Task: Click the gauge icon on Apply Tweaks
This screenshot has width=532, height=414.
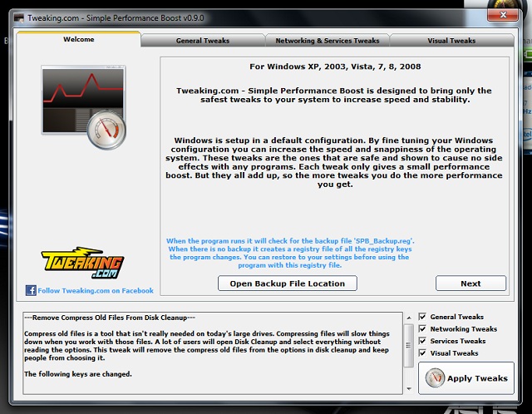Action: pos(435,378)
